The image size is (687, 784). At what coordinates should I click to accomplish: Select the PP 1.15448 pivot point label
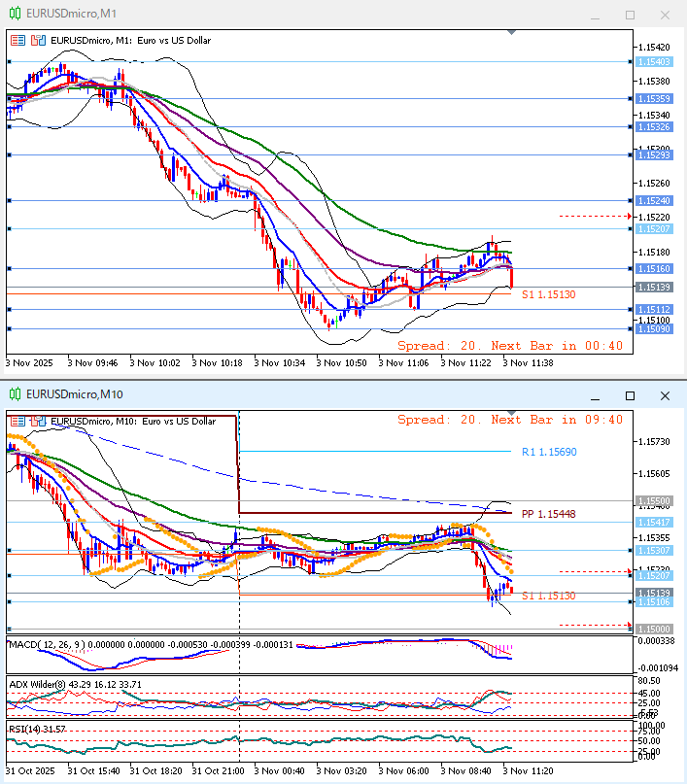point(548,514)
